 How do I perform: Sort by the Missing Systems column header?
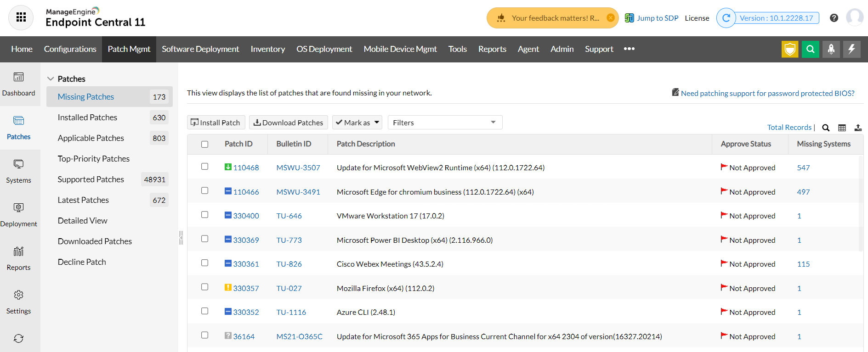[823, 144]
